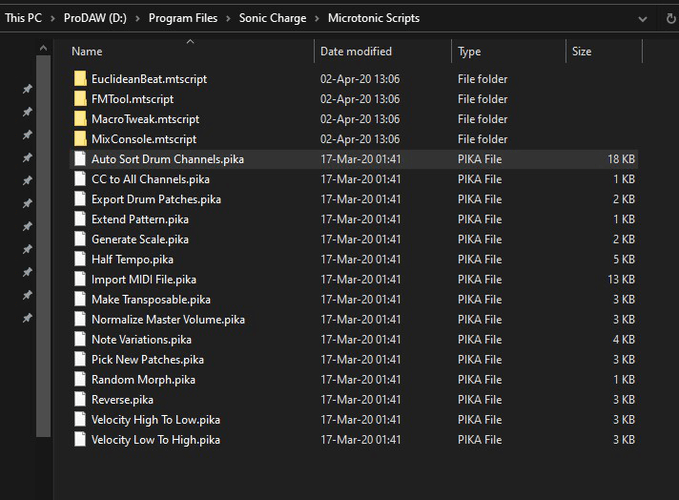Click the Half Tempo.pika file icon
Screen dimensions: 679x500
[x=80, y=259]
